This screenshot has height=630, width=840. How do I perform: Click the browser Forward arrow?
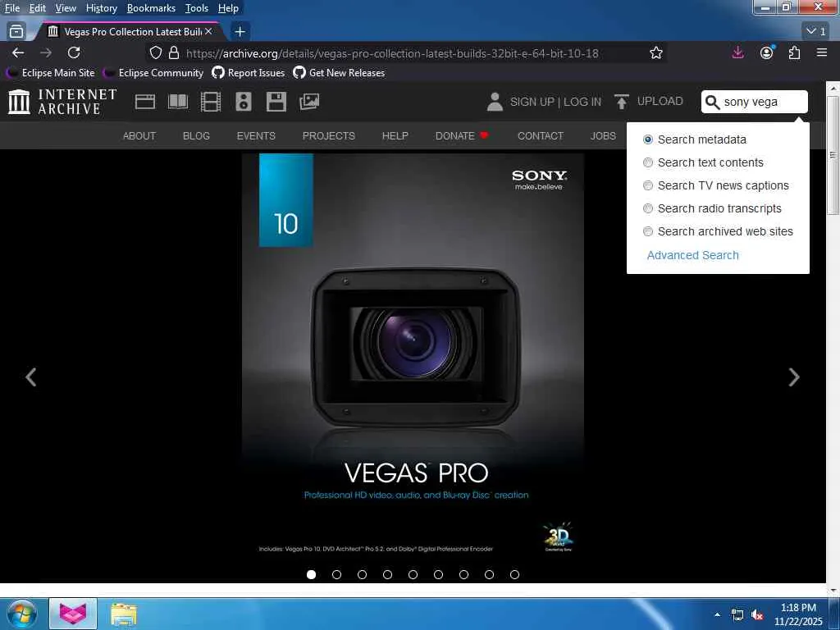[46, 52]
